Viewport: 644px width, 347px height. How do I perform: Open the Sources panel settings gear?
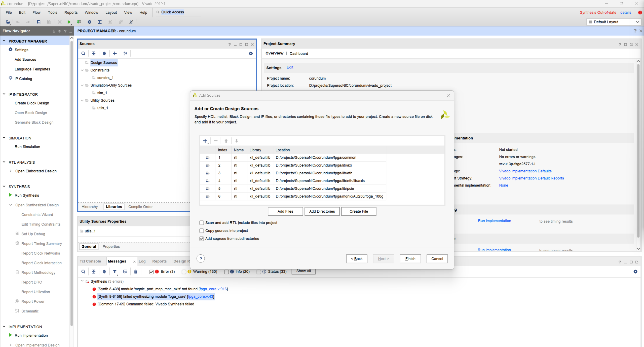click(x=251, y=53)
